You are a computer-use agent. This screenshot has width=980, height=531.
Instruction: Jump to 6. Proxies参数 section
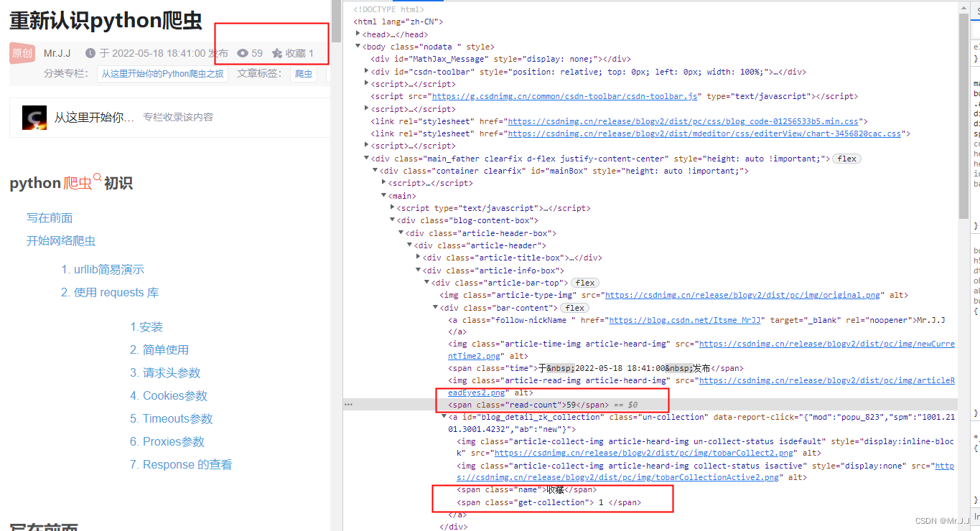coord(167,442)
